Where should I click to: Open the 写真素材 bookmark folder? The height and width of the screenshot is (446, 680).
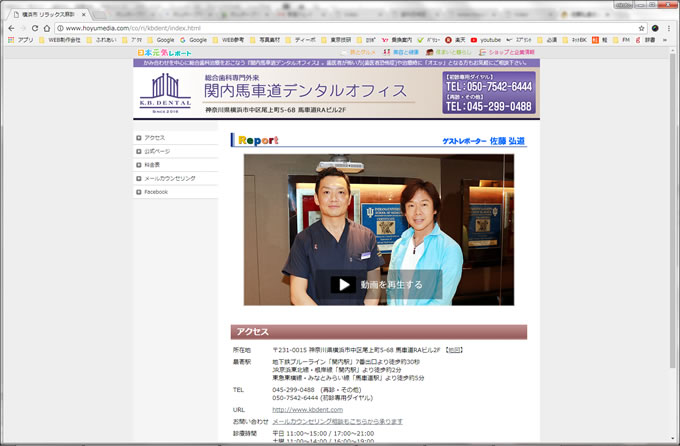coord(265,40)
